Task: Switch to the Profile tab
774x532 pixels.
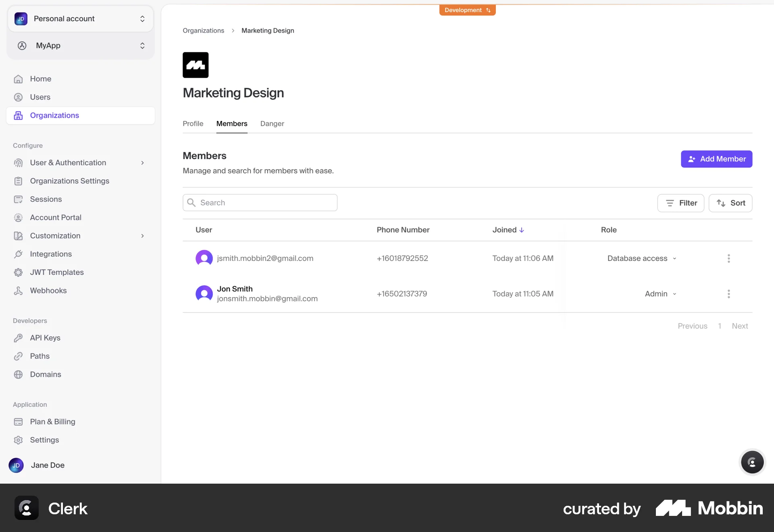Action: click(193, 124)
